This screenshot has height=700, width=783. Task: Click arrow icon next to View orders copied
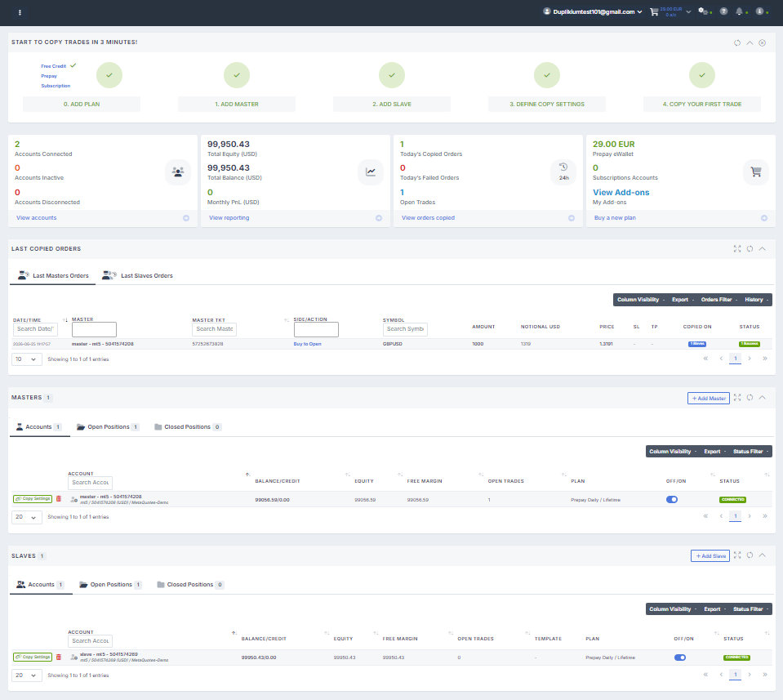coord(572,218)
